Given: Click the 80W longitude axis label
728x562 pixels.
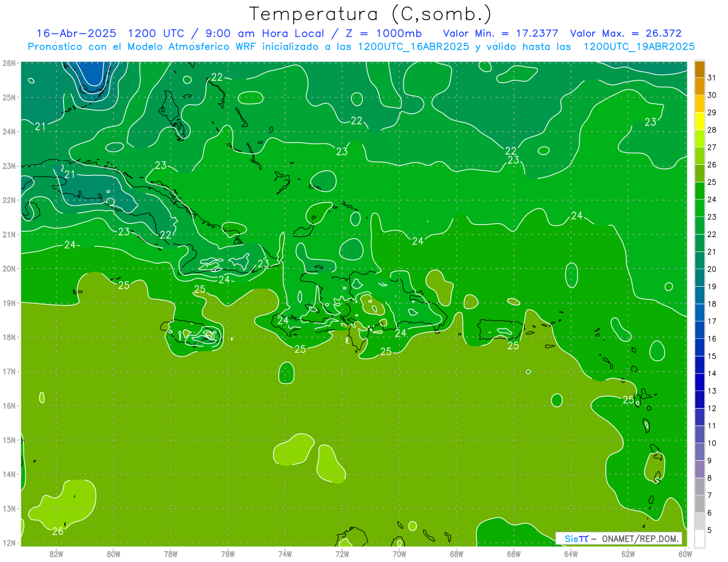Looking at the screenshot, I should (113, 554).
